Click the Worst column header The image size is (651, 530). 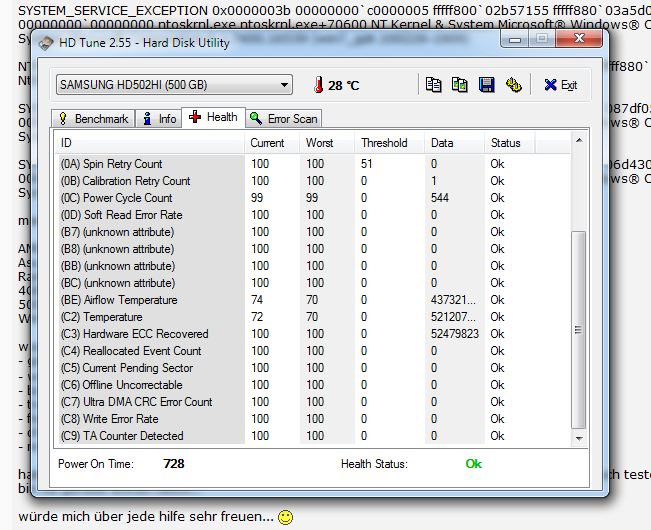pyautogui.click(x=327, y=143)
